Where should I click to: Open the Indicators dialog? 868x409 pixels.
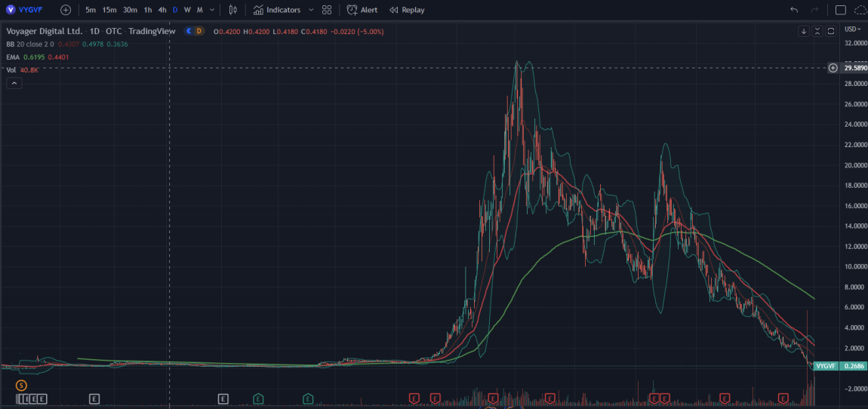(x=277, y=10)
